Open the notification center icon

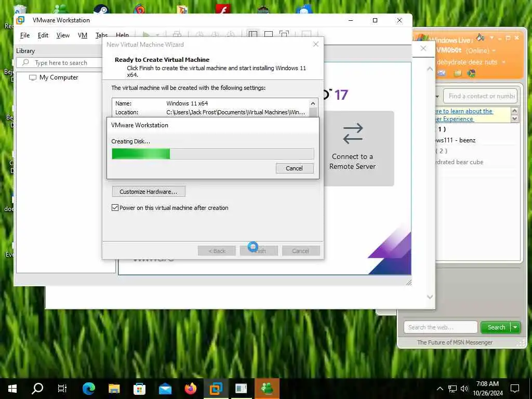coord(515,389)
